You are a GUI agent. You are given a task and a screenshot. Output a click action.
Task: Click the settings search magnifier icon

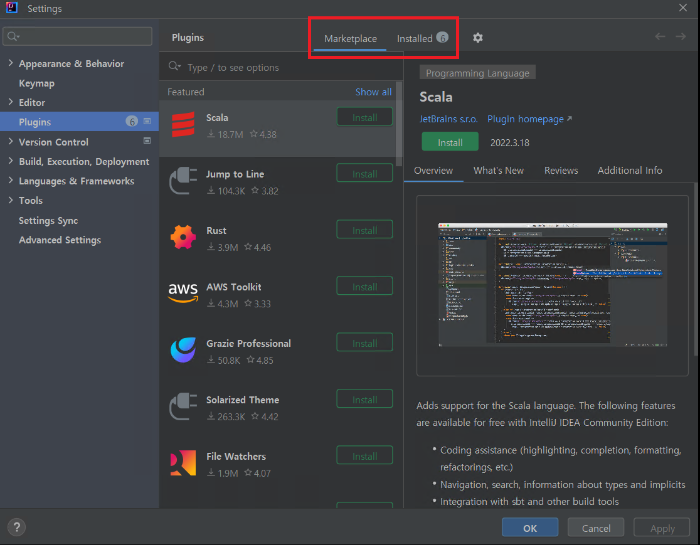click(13, 36)
